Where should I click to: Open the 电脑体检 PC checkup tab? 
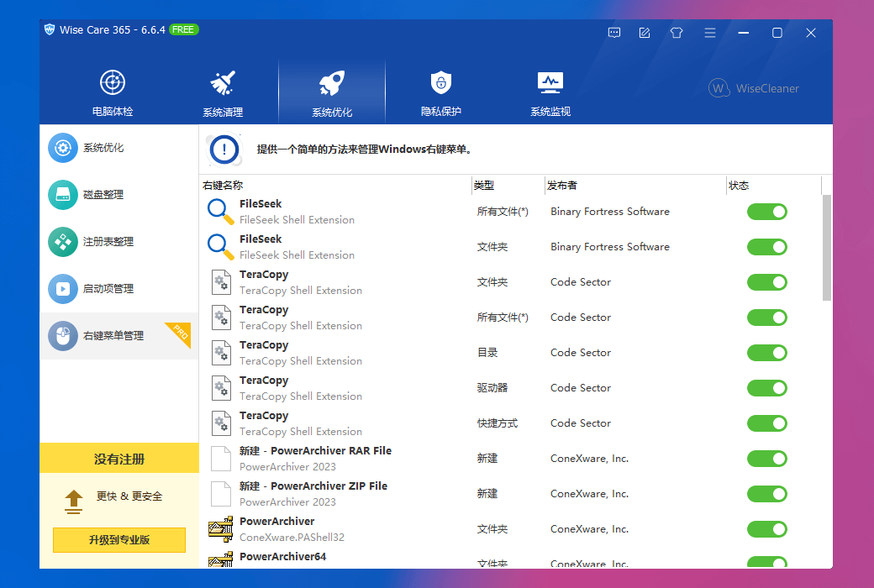click(113, 93)
